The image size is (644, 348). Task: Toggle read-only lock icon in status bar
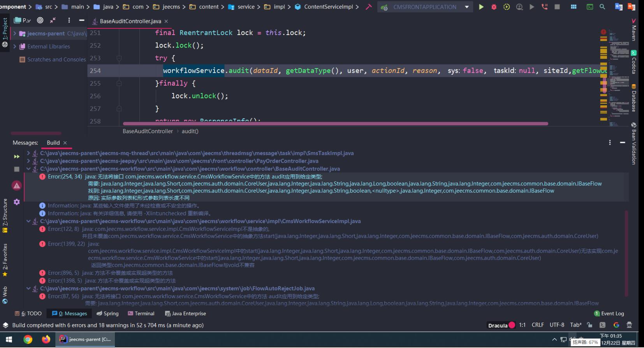click(x=589, y=325)
